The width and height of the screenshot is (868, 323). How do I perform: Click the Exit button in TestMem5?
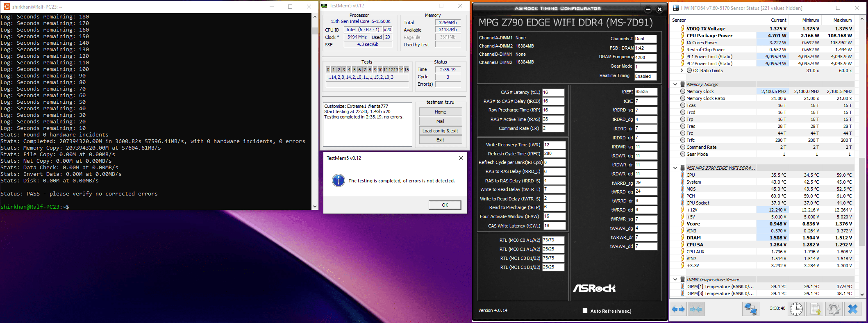[x=441, y=140]
